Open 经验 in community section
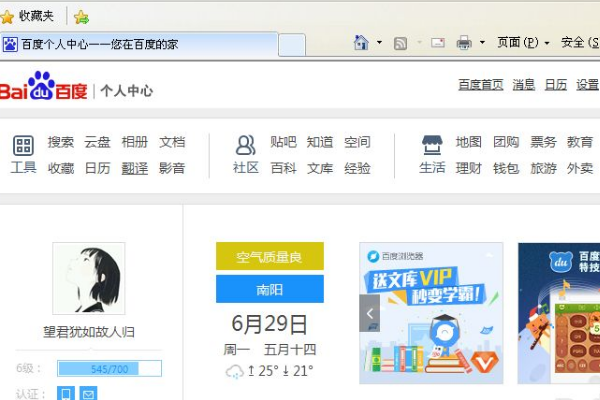 point(357,168)
